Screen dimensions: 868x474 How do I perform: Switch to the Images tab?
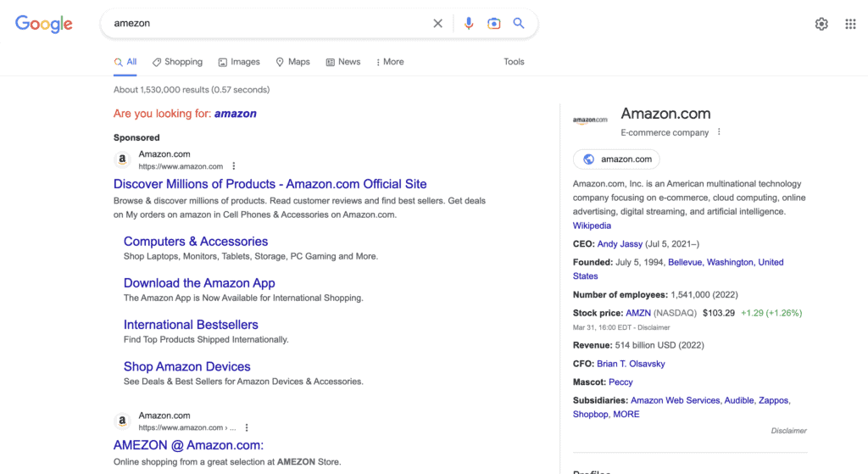239,62
